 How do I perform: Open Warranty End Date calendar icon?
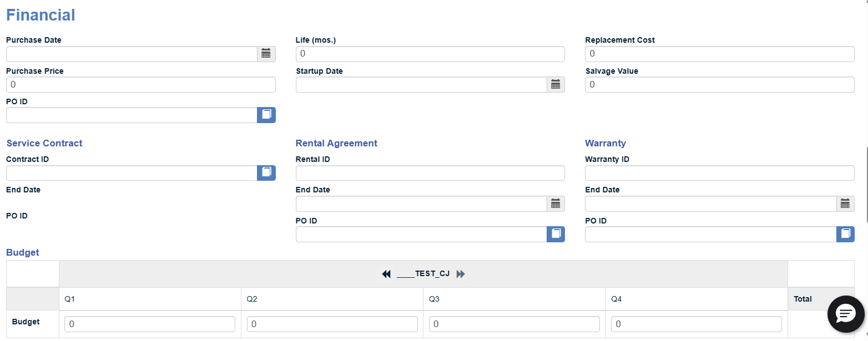[845, 203]
